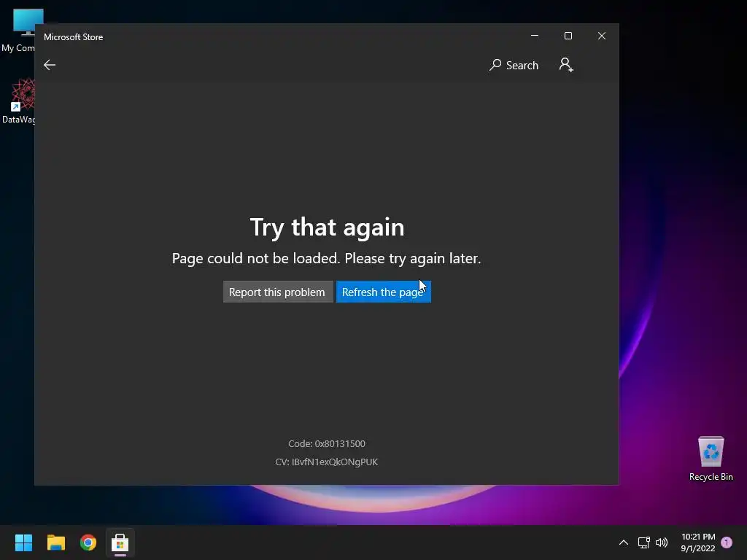Screen dimensions: 747x560
Task: Open the account sign-in icon
Action: tap(566, 65)
